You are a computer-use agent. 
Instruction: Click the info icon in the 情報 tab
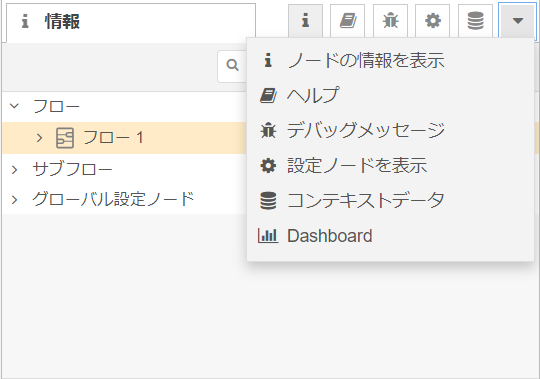pos(25,21)
